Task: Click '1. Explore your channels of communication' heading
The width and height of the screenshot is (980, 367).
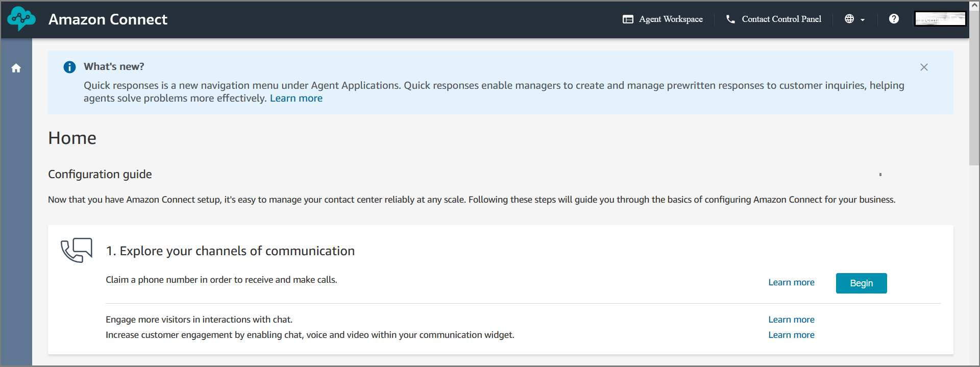Action: tap(230, 251)
